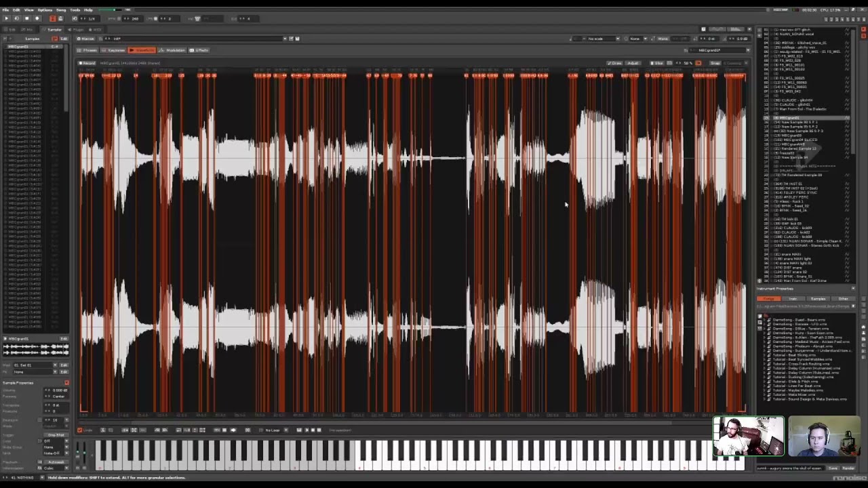
Task: Click the orange icon right of the 50 % value
Action: coord(698,63)
